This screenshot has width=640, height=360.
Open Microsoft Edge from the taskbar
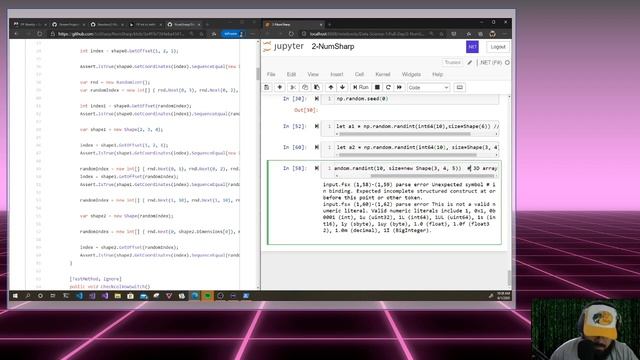(195, 296)
